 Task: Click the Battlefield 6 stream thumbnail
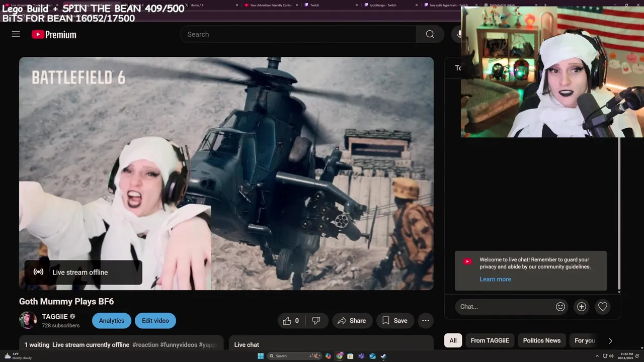[x=226, y=173]
